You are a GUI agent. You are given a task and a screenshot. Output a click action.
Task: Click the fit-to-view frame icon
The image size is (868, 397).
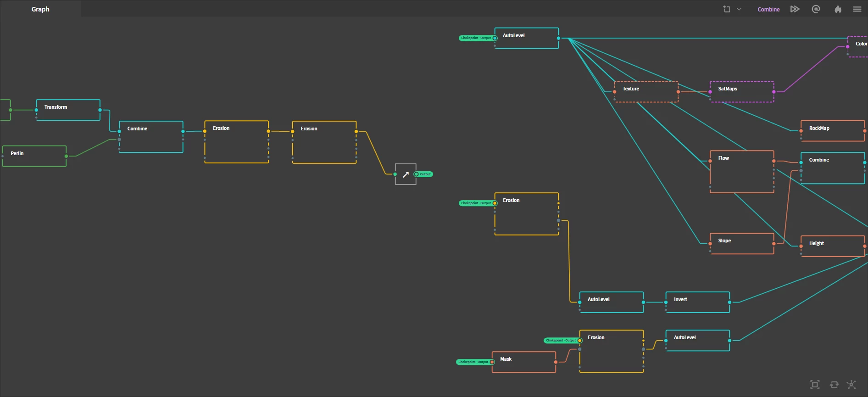click(815, 385)
